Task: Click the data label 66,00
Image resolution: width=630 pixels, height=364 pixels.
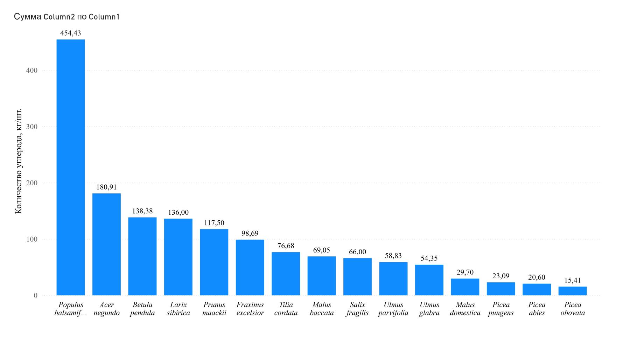Action: point(357,252)
